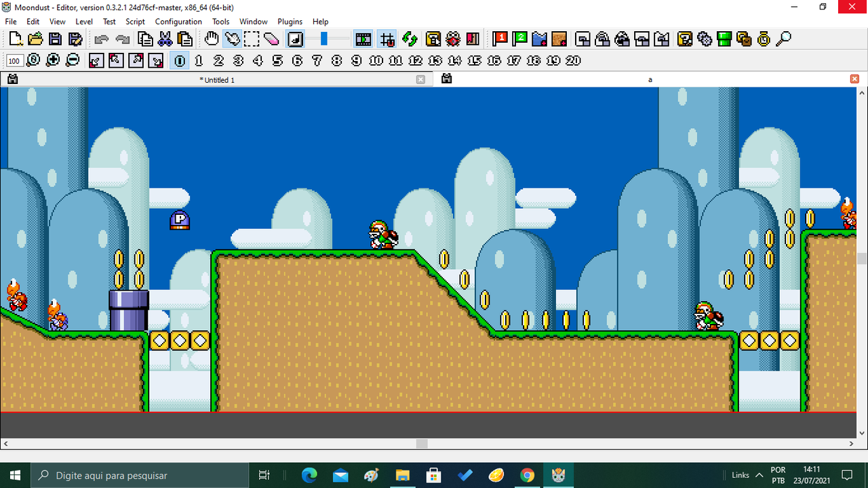The height and width of the screenshot is (488, 868).
Task: Zoom in with the plus magnifier
Action: (x=53, y=60)
